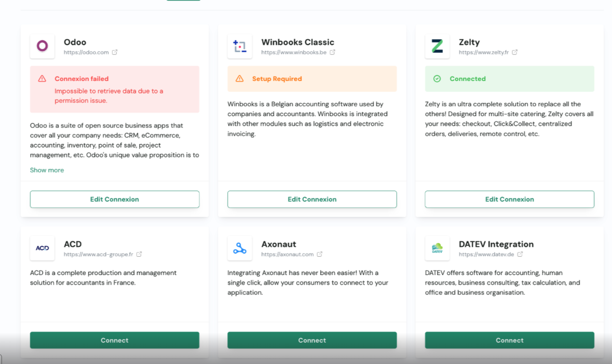Click the ACD logo icon
Viewport: 612px width, 364px height.
coord(42,248)
